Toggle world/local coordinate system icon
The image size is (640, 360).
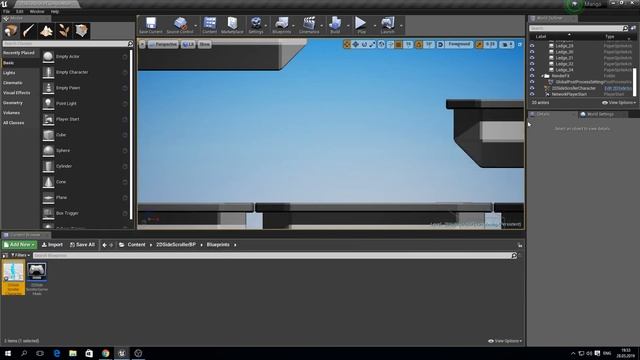click(x=381, y=44)
